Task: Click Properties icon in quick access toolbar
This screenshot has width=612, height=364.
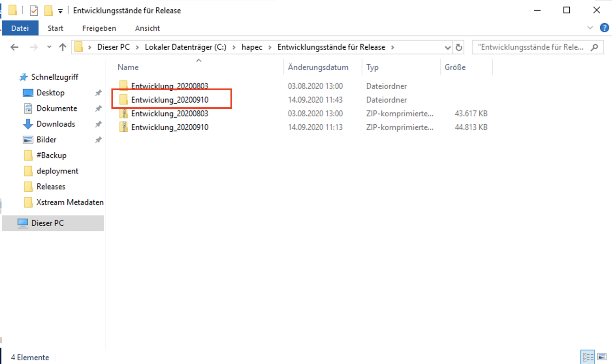Action: (34, 11)
